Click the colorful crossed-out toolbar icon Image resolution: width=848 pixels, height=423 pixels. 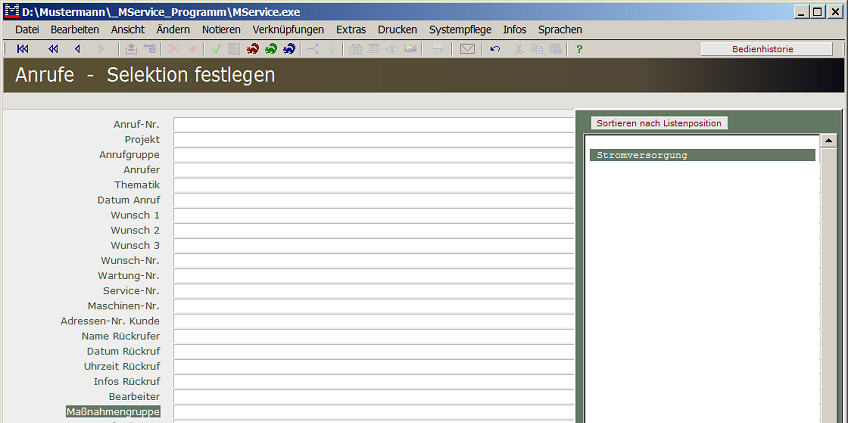tap(410, 49)
